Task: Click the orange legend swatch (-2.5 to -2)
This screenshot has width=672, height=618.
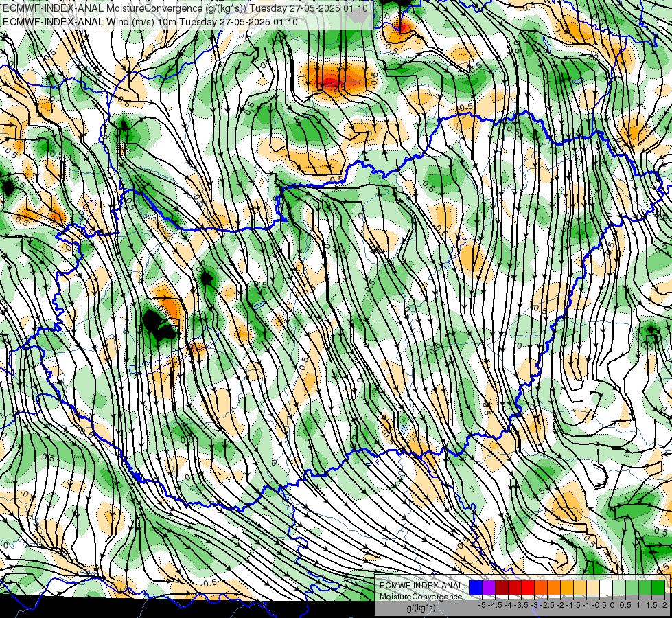Action: 554,587
